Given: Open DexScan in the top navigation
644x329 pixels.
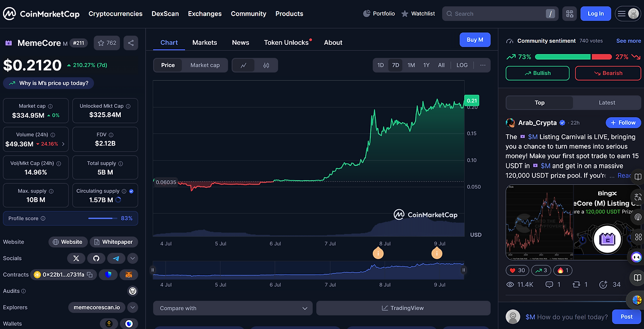Looking at the screenshot, I should [x=165, y=14].
